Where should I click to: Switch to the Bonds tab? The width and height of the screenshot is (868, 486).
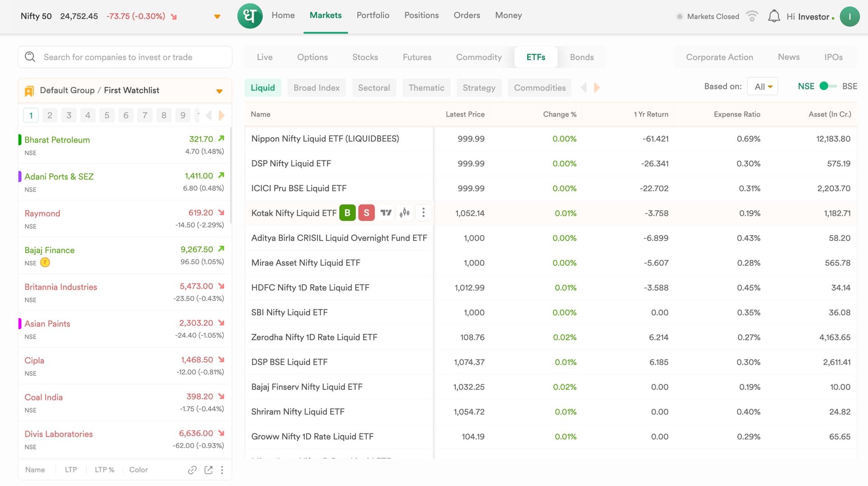pyautogui.click(x=581, y=57)
